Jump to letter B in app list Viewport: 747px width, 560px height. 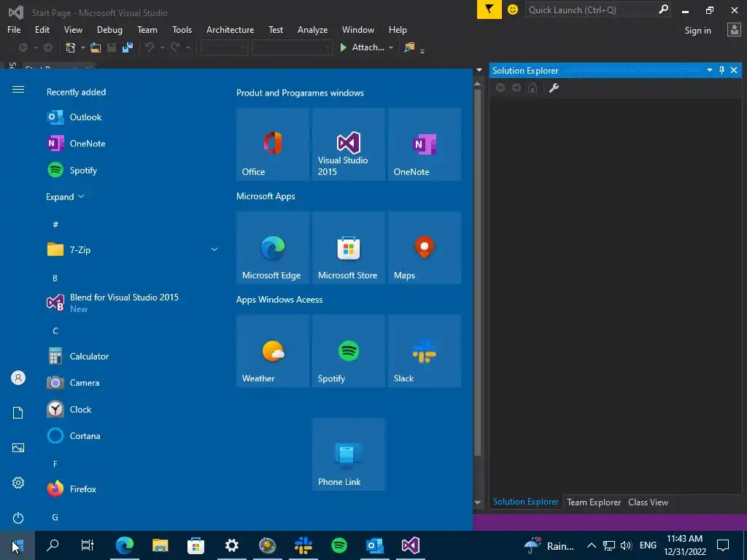[55, 278]
